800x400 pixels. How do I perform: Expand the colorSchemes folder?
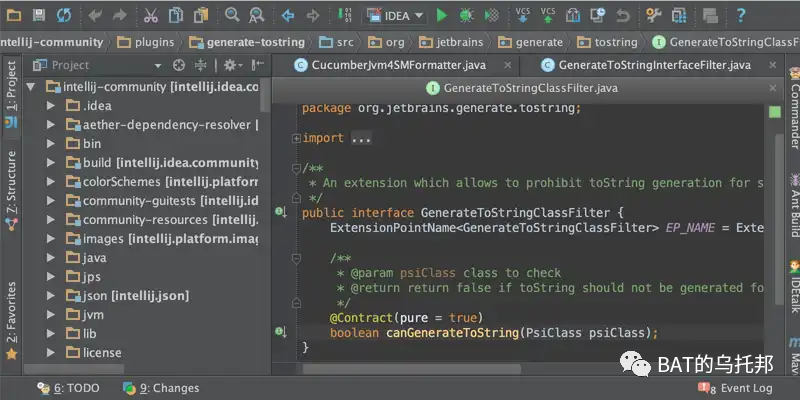tap(51, 182)
